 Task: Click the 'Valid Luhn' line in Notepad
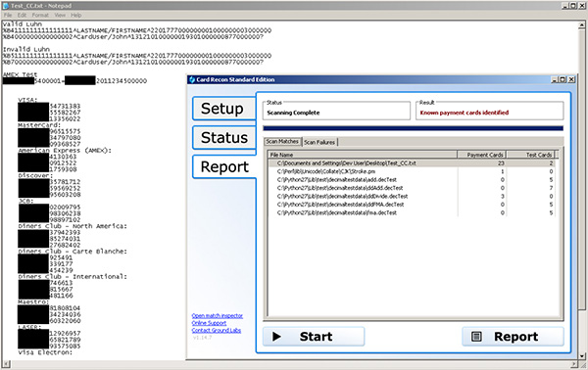(23, 23)
